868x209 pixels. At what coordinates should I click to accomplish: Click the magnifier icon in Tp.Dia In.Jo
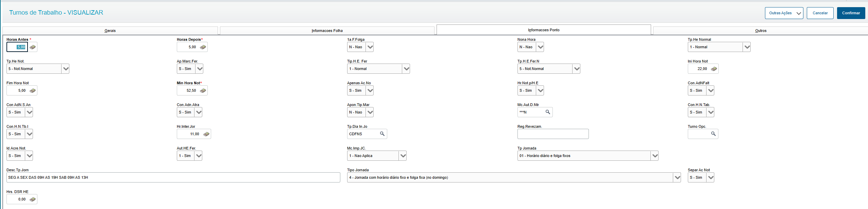(x=382, y=134)
